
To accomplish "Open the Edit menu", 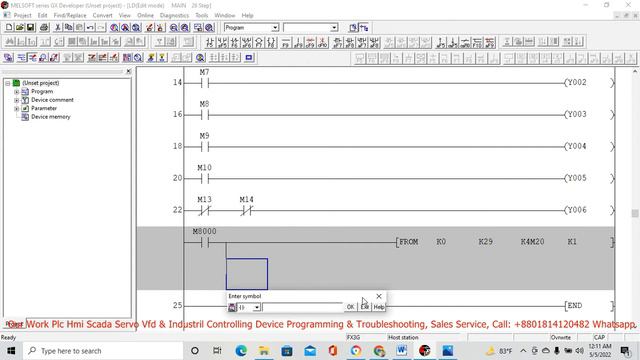I will [42, 15].
